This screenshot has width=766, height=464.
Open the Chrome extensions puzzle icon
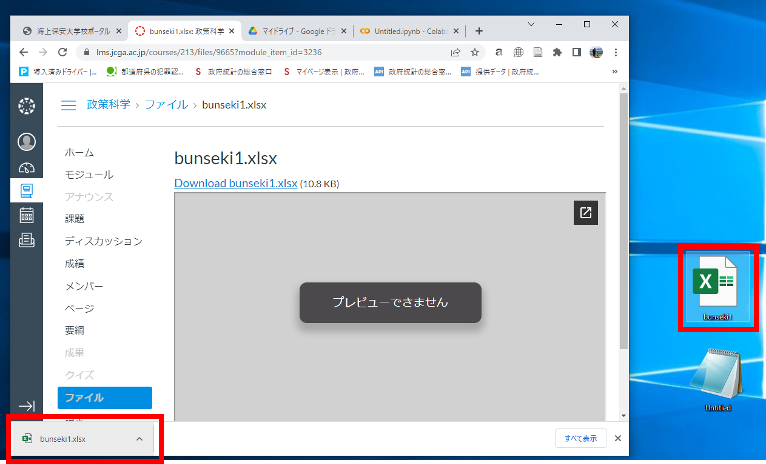click(556, 52)
